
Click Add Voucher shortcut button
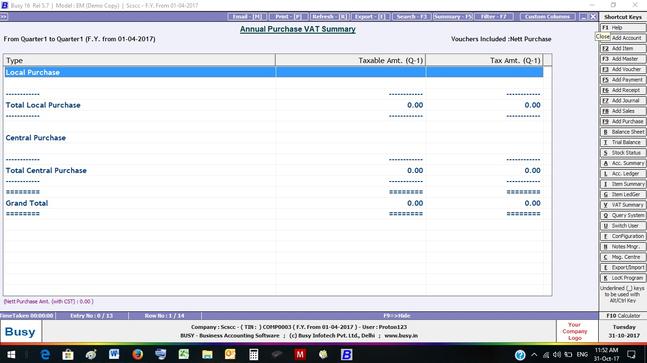pyautogui.click(x=623, y=69)
